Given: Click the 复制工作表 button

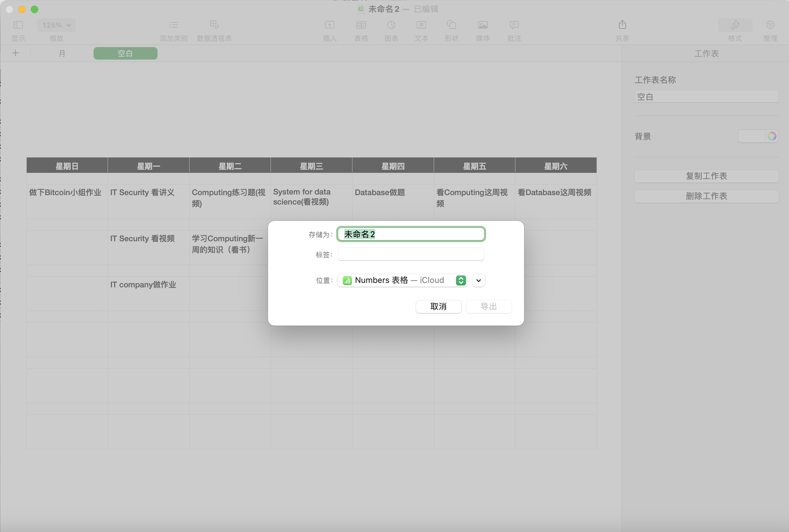Looking at the screenshot, I should [x=706, y=176].
